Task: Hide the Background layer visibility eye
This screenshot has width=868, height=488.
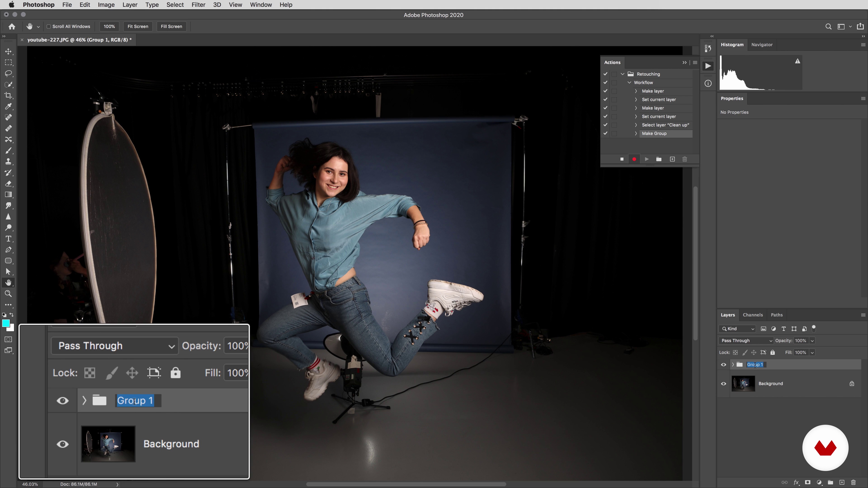Action: (x=723, y=384)
